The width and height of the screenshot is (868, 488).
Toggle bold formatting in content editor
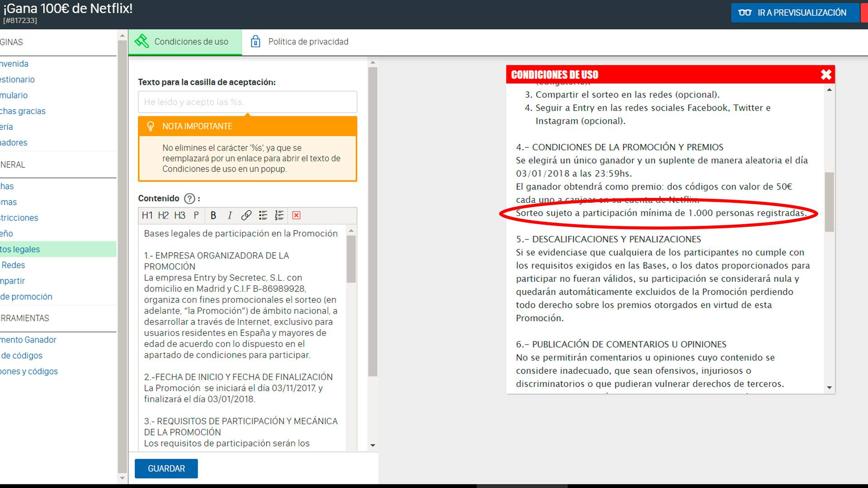coord(213,216)
